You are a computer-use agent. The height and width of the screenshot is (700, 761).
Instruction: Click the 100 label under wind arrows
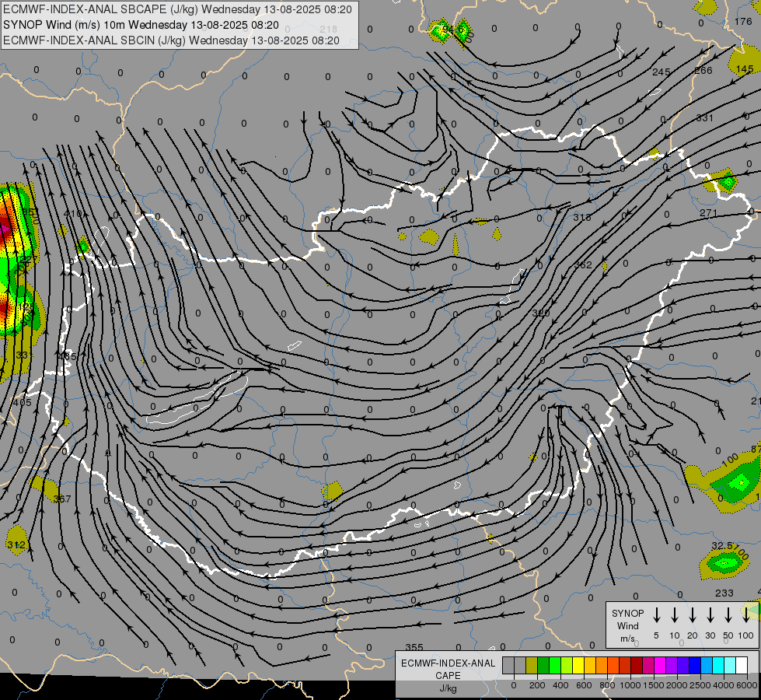[746, 635]
